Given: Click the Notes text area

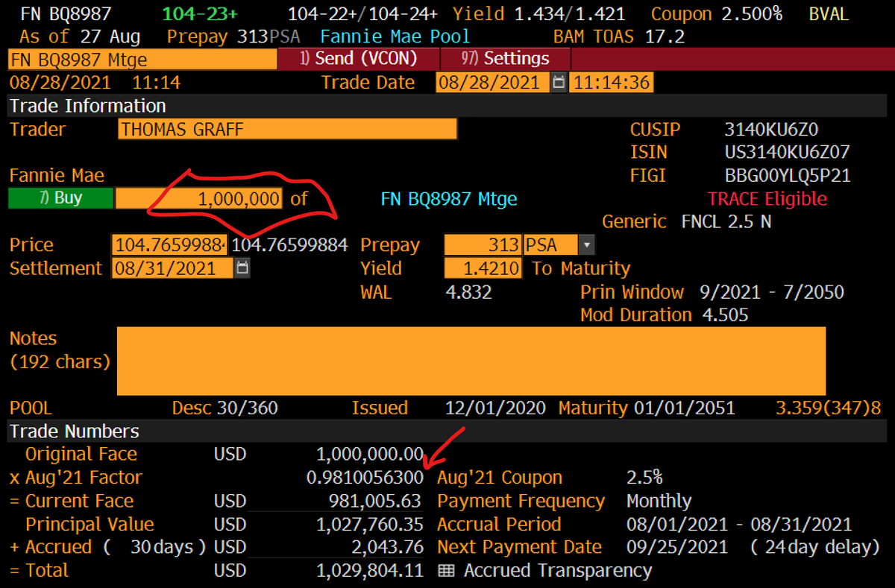Looking at the screenshot, I should 471,361.
